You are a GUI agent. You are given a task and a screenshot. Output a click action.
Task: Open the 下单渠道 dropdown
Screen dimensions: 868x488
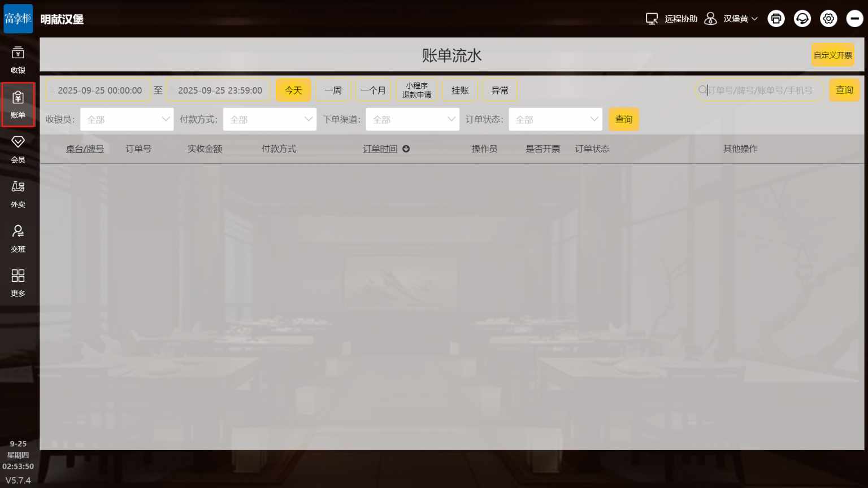(413, 119)
